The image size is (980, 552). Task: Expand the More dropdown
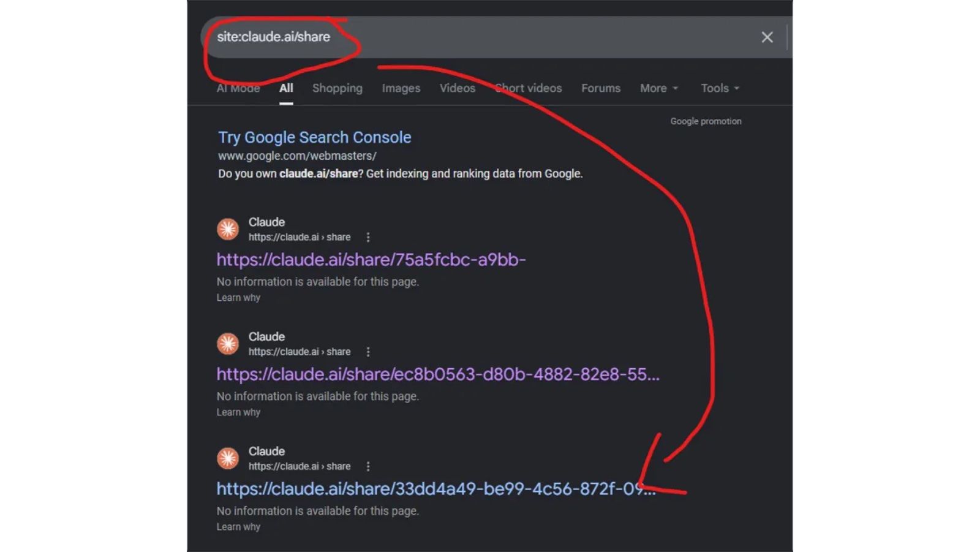coord(659,88)
